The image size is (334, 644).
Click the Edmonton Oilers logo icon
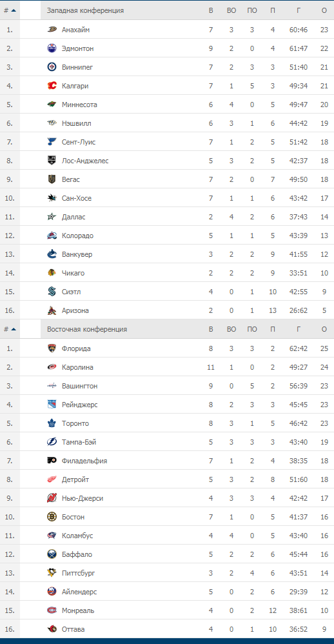52,48
